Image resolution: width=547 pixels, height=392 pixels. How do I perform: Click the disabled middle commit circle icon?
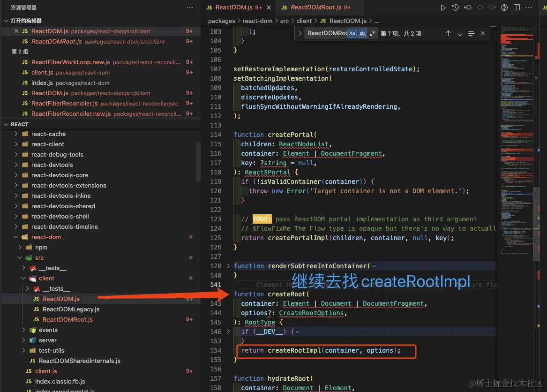click(x=480, y=8)
